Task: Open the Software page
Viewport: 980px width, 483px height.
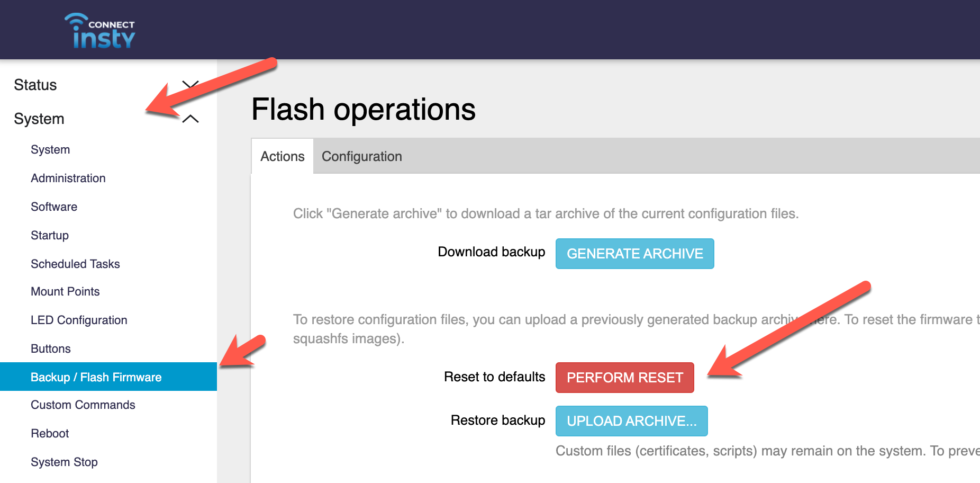Action: [x=54, y=207]
